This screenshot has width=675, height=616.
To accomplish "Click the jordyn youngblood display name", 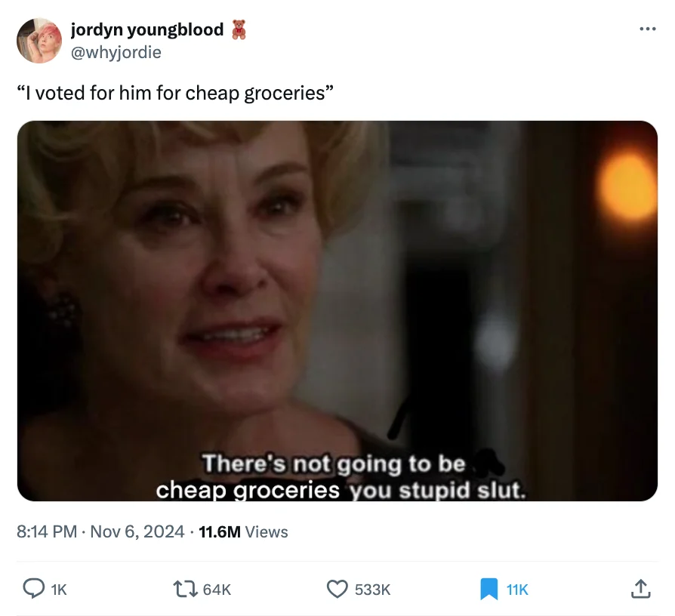I will [x=147, y=29].
